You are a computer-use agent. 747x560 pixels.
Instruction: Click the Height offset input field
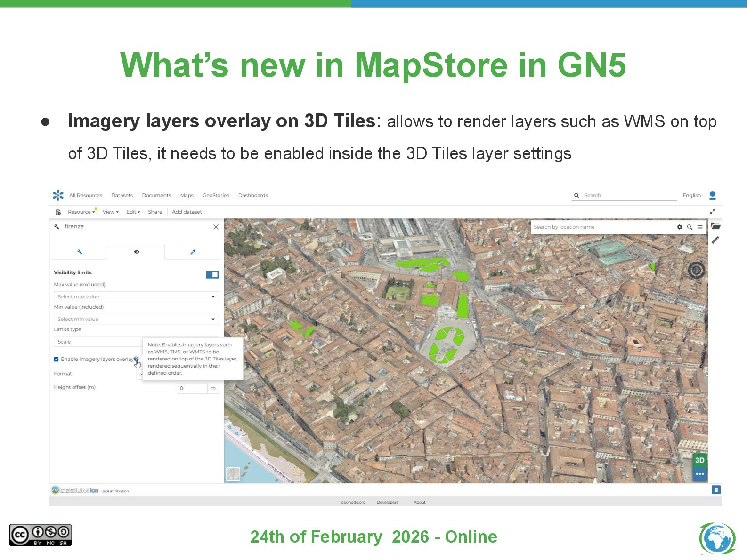(x=192, y=388)
